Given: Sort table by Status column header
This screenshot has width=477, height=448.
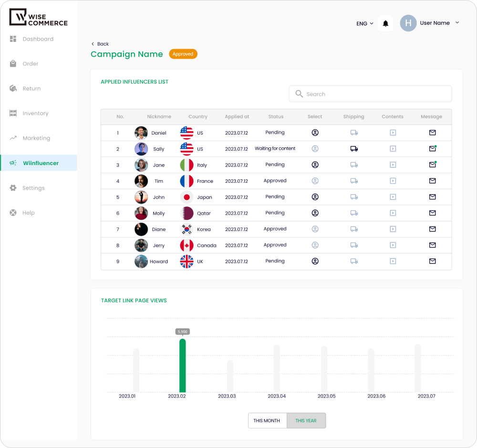Looking at the screenshot, I should click(x=276, y=117).
